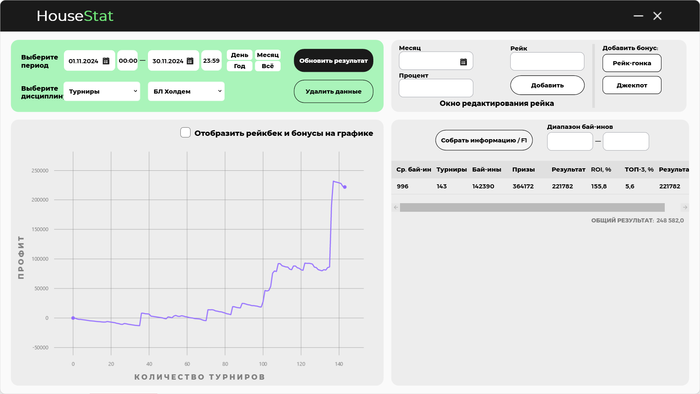This screenshot has width=700, height=394.
Task: Add a Джекпот bonus
Action: click(x=632, y=85)
